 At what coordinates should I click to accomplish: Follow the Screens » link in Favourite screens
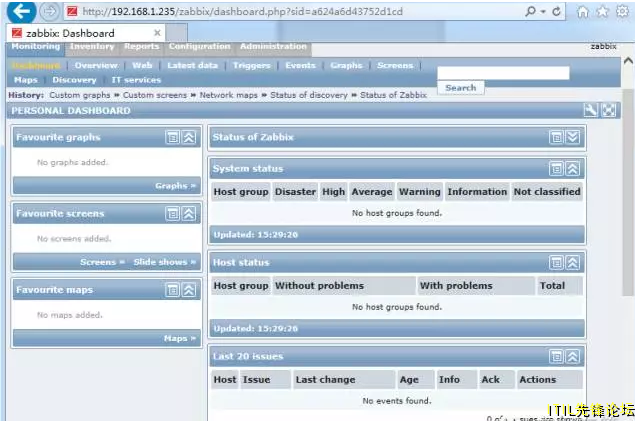point(102,262)
